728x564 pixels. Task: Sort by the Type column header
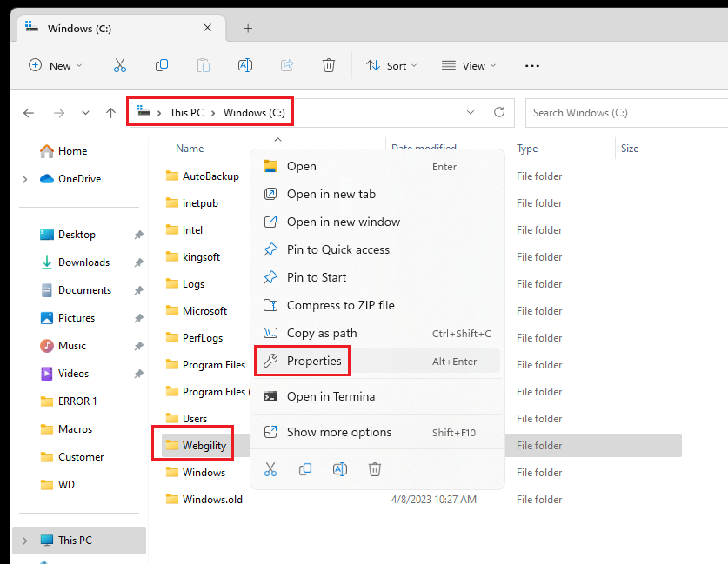coord(527,149)
